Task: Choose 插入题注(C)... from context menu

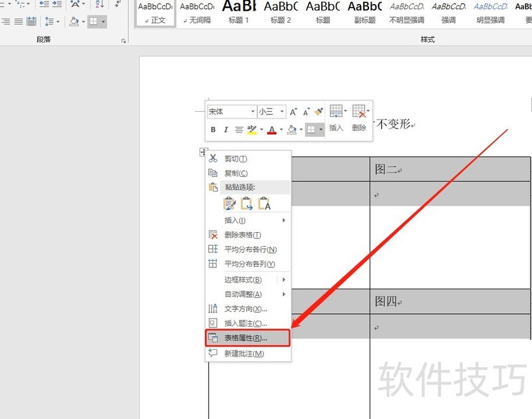Action: coord(248,323)
